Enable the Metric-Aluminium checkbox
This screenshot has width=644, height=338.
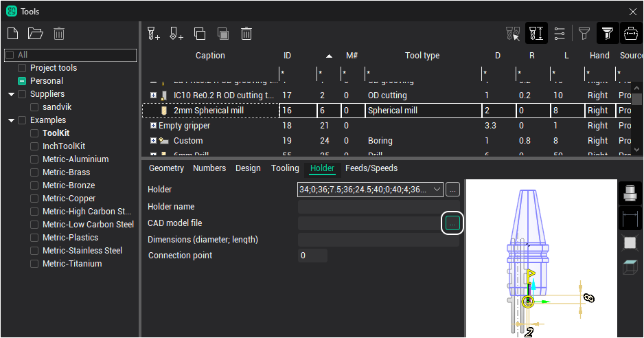(35, 159)
